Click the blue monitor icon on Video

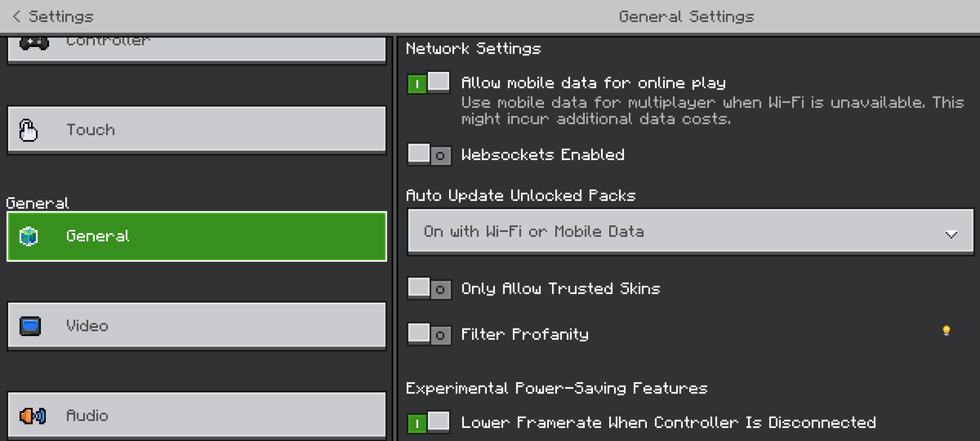click(30, 326)
